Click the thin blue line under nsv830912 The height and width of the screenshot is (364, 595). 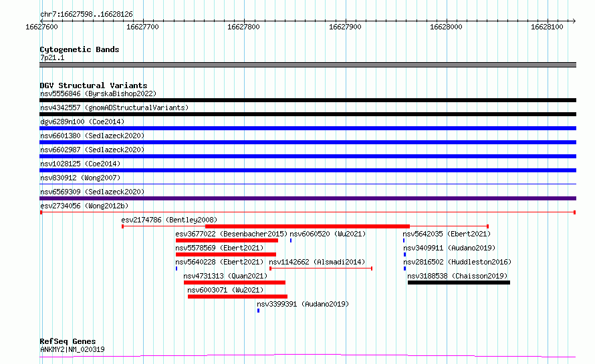[x=308, y=184]
